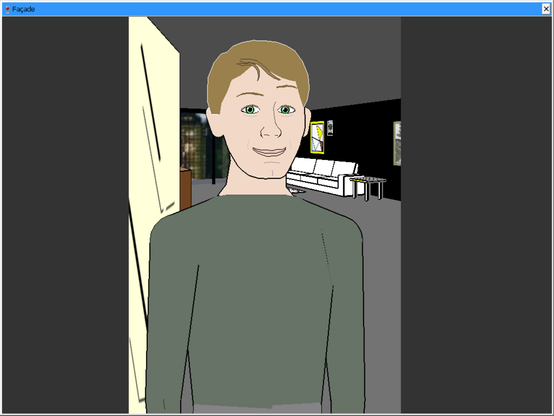Click the yellow-framed painting on the wall
This screenshot has width=554, height=416.
[317, 137]
